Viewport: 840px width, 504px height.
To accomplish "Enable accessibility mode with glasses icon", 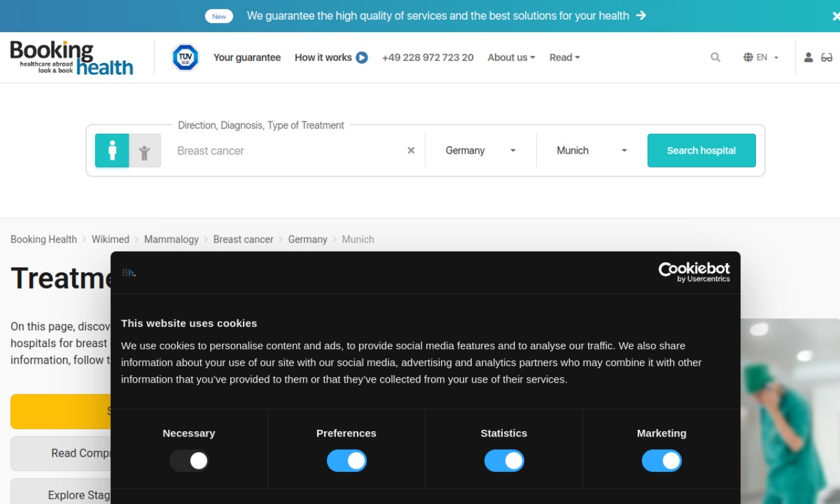I will click(x=827, y=58).
